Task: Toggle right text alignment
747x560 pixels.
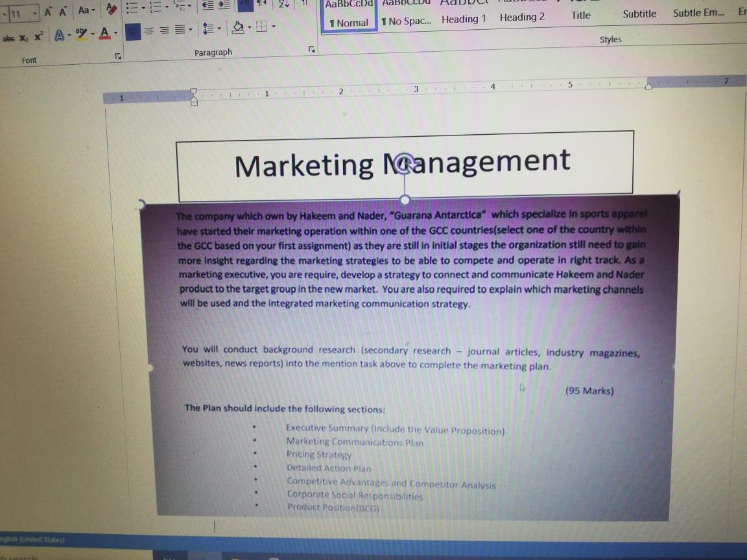Action: (x=164, y=30)
